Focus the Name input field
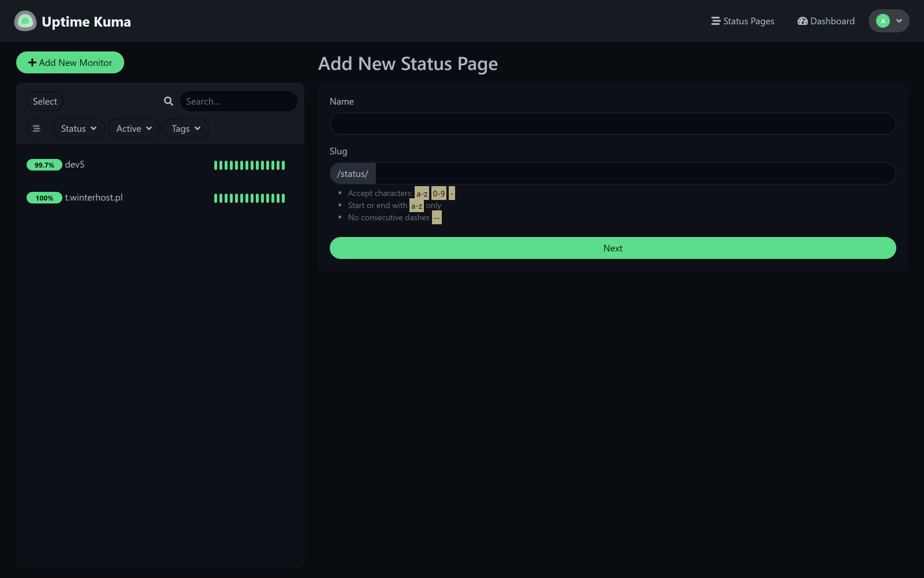 (613, 124)
